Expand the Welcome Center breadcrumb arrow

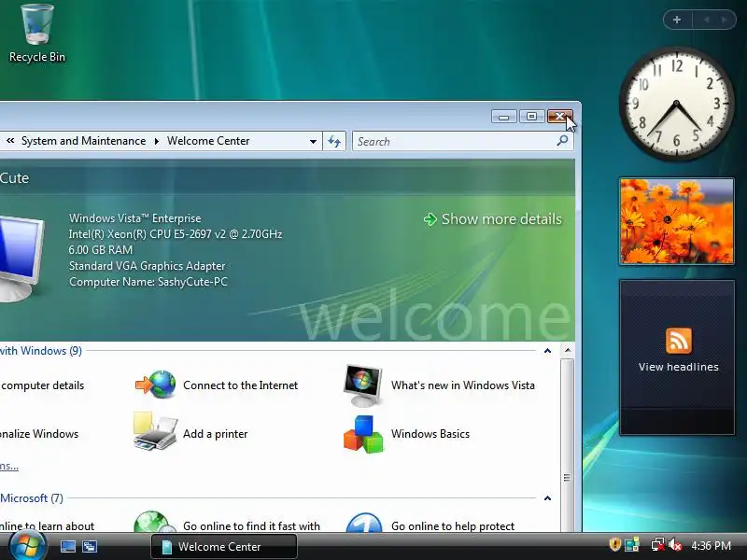click(x=156, y=141)
